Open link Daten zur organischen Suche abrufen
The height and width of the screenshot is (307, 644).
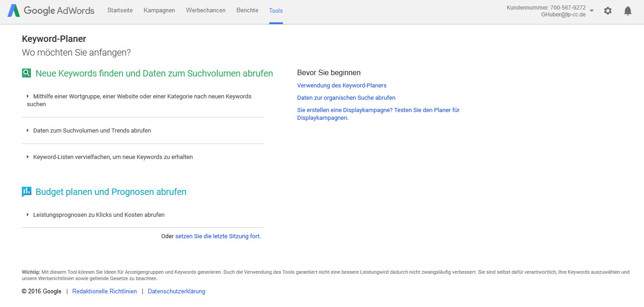(x=346, y=98)
